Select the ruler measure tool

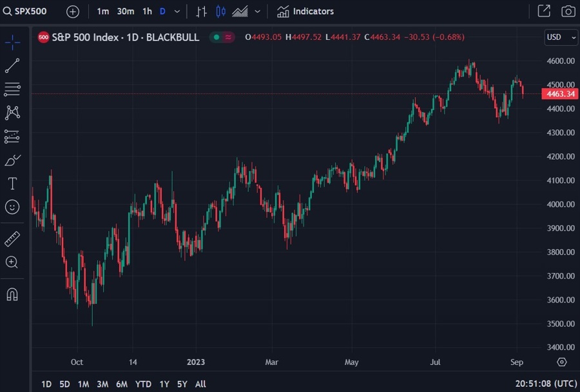pos(12,239)
